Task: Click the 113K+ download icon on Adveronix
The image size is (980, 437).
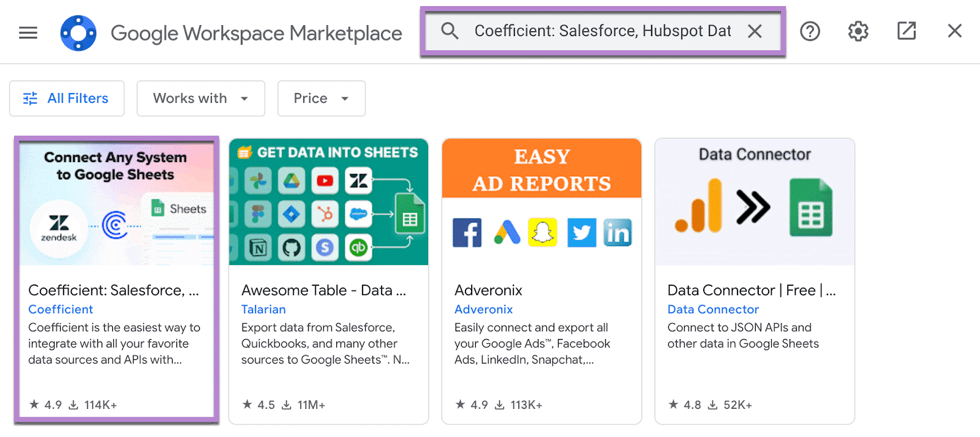Action: (500, 405)
